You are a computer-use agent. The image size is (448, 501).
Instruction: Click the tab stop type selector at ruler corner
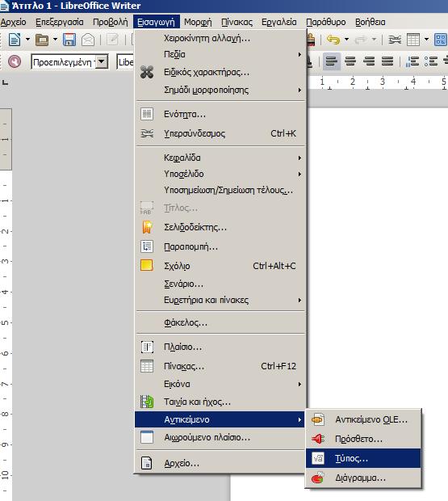point(5,82)
